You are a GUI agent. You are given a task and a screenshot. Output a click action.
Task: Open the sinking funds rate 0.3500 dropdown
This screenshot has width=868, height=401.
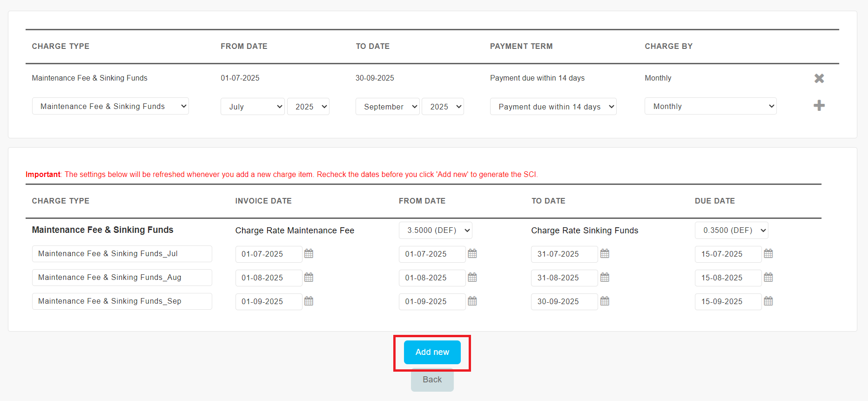[x=731, y=230]
